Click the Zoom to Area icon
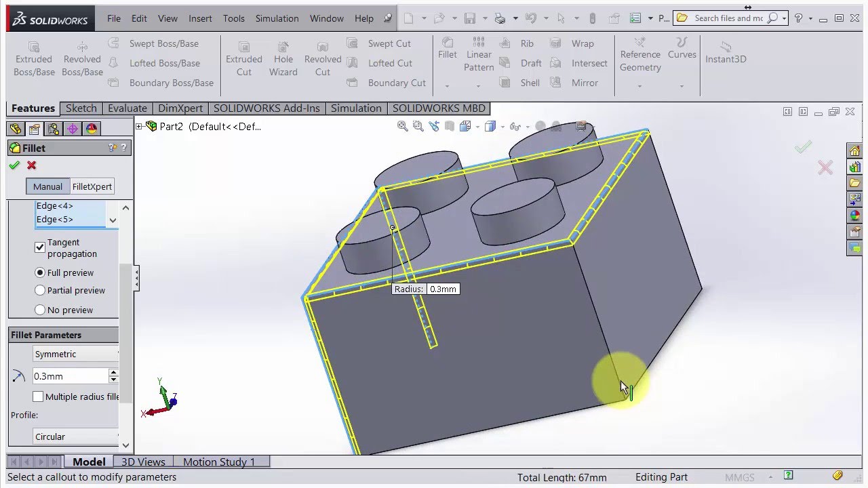 (418, 126)
